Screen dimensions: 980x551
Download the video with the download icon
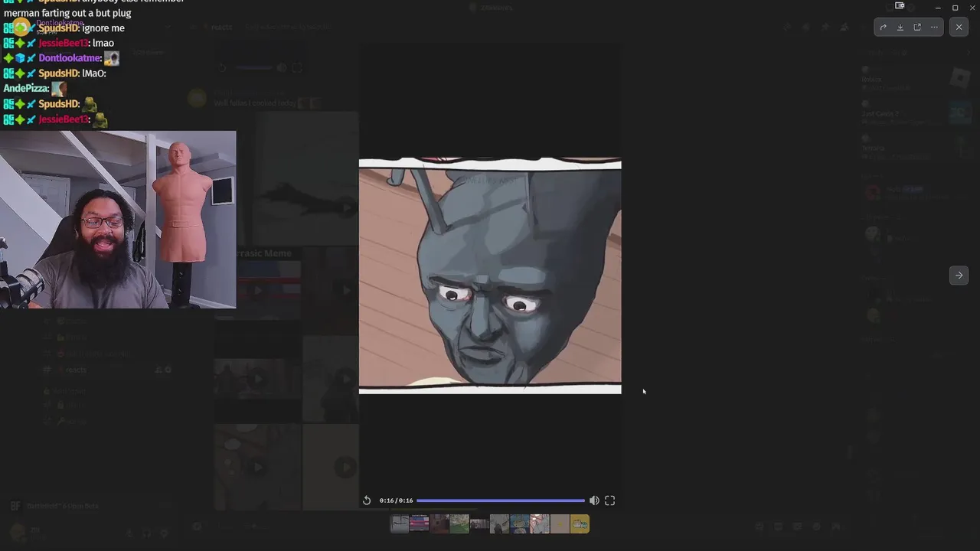(900, 27)
